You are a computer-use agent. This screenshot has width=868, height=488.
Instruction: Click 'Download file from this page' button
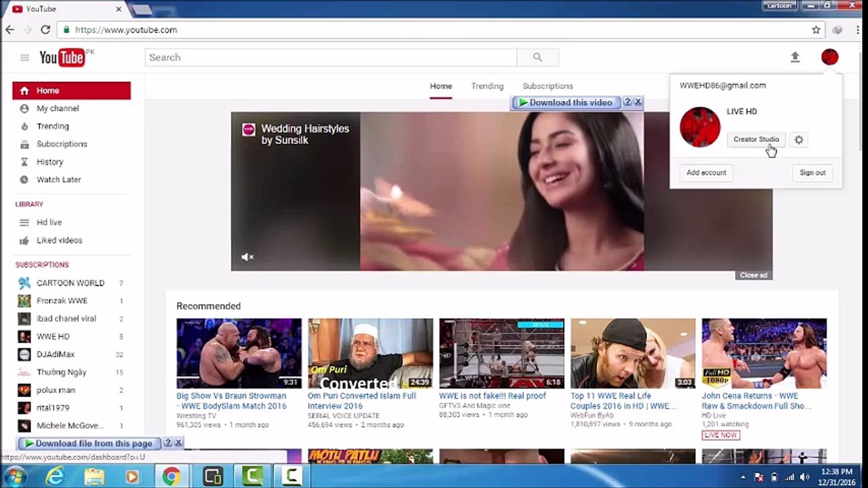(89, 443)
